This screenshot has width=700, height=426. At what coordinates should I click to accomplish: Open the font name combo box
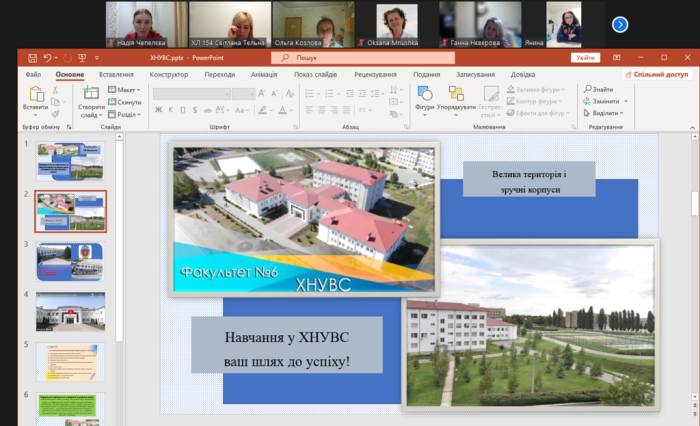192,94
